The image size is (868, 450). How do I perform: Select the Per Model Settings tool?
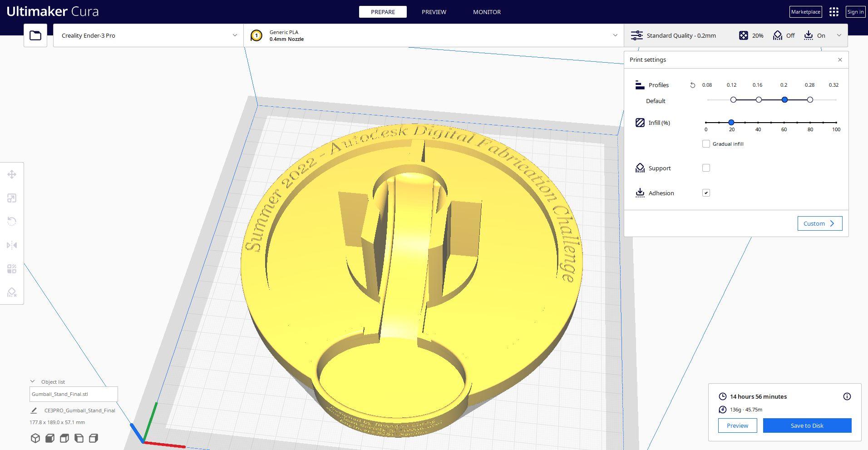(x=12, y=269)
